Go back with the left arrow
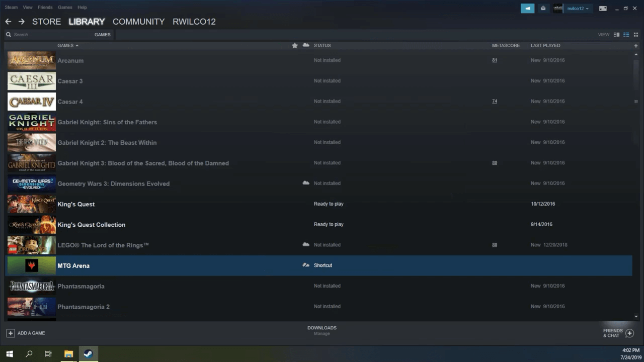Image resolution: width=644 pixels, height=362 pixels. tap(8, 22)
